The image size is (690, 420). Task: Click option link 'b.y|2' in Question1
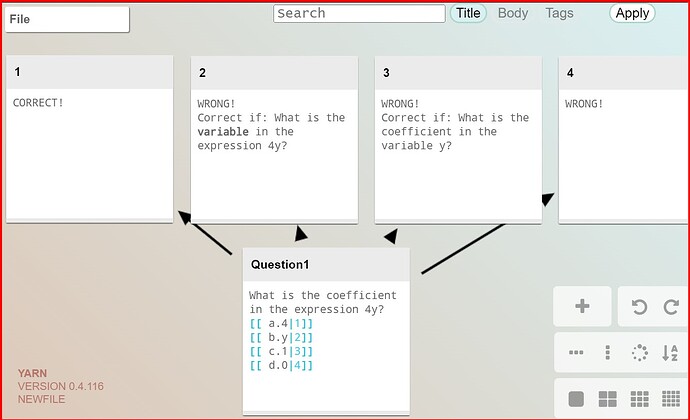(x=282, y=338)
